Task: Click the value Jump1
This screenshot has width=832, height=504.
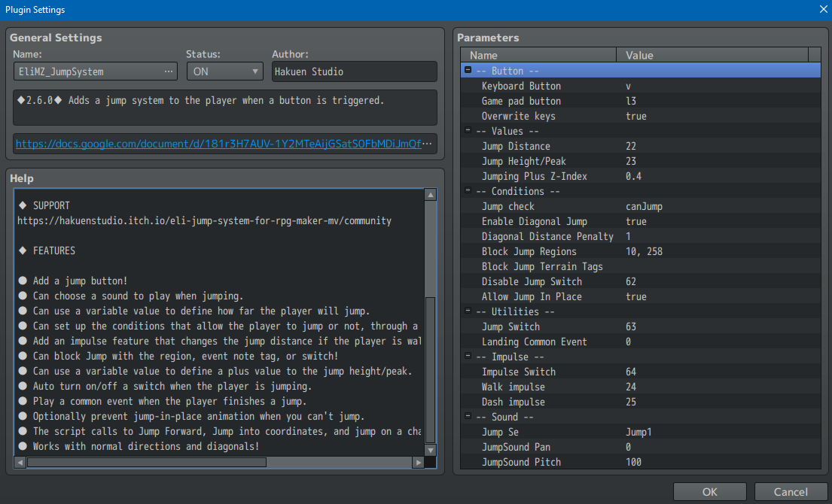Action: 638,432
